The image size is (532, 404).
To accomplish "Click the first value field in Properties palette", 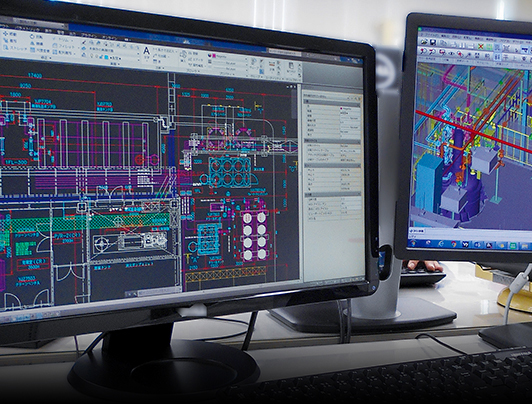I will tap(349, 109).
